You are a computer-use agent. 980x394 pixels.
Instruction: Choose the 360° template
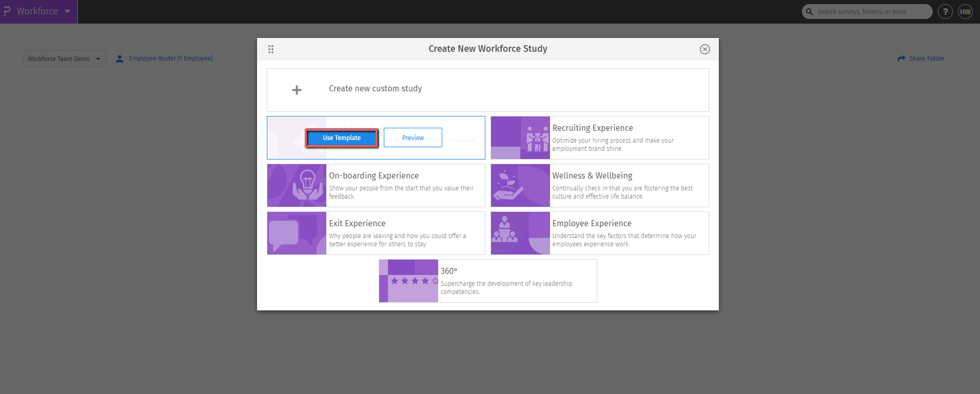click(488, 281)
